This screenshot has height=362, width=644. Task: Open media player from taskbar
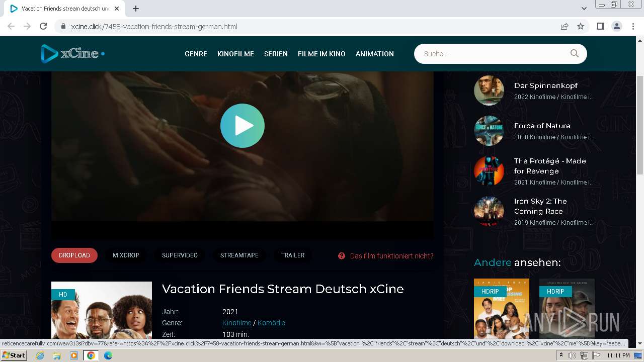coord(74,355)
